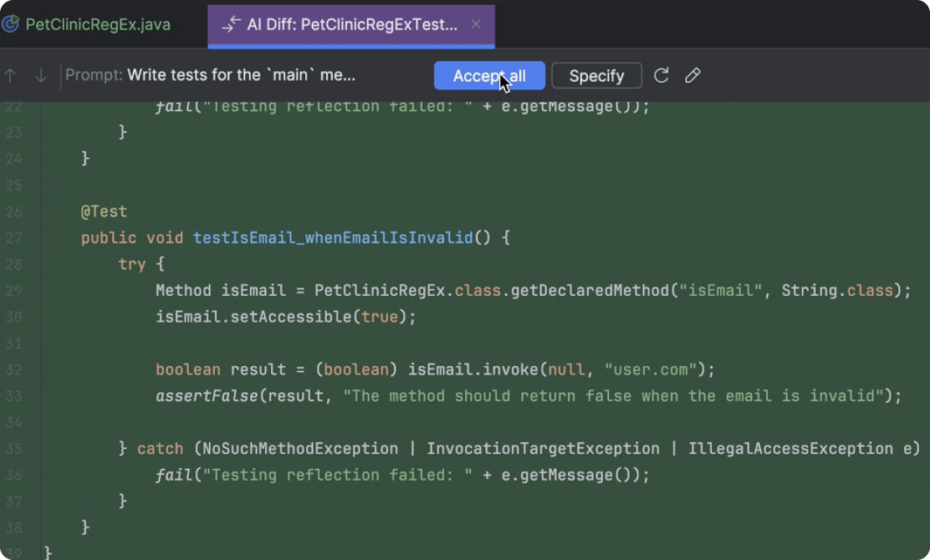Screen dimensions: 930x560
Task: Click the prompt text 'Write tests for the main'
Action: click(241, 76)
